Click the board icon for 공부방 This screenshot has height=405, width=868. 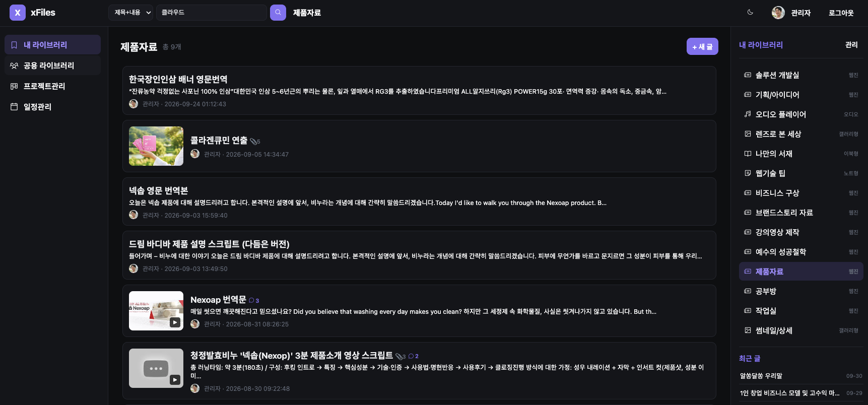[748, 291]
